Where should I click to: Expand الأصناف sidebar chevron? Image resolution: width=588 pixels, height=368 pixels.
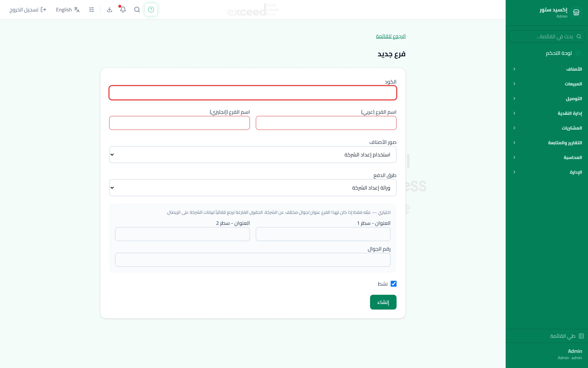514,69
